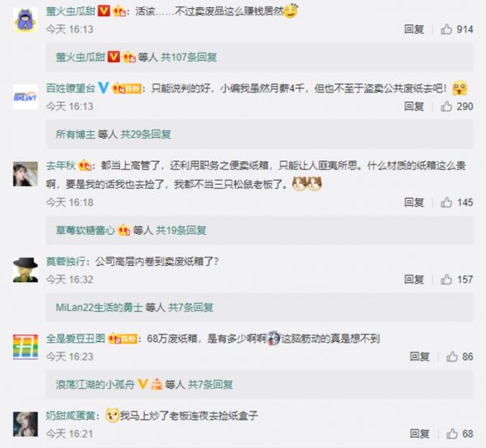Click 回复 on the 16:13 萤火虫瓜甜 comment
Image resolution: width=486 pixels, height=448 pixels.
(x=414, y=29)
